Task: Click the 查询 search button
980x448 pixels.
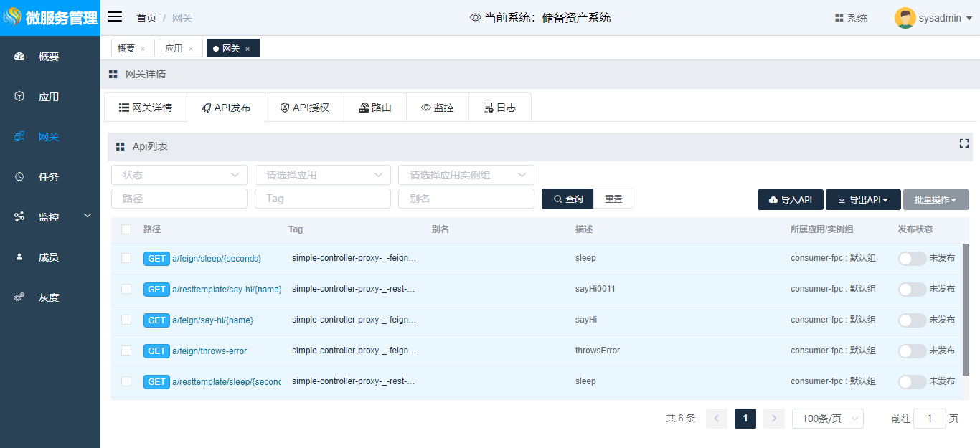Action: [567, 199]
